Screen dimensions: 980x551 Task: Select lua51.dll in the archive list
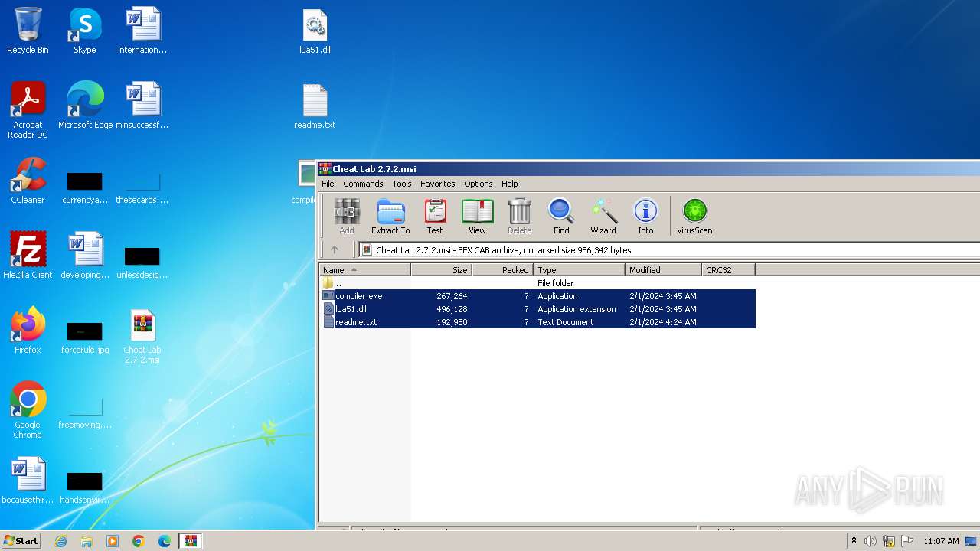(x=537, y=309)
